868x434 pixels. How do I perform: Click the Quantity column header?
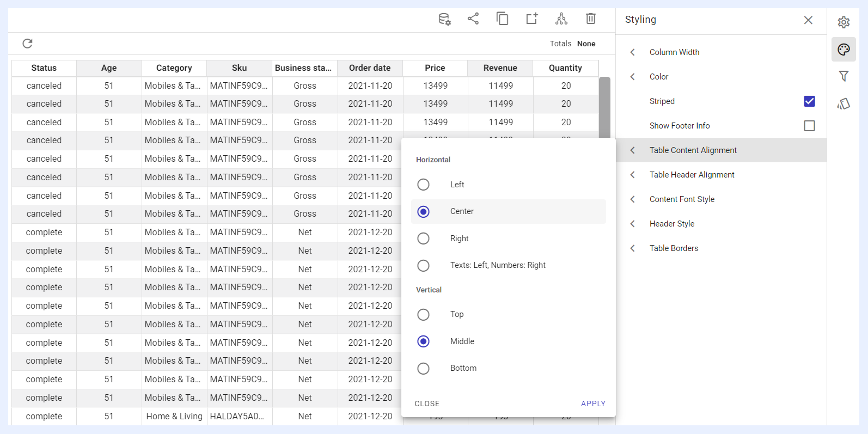[x=565, y=68]
